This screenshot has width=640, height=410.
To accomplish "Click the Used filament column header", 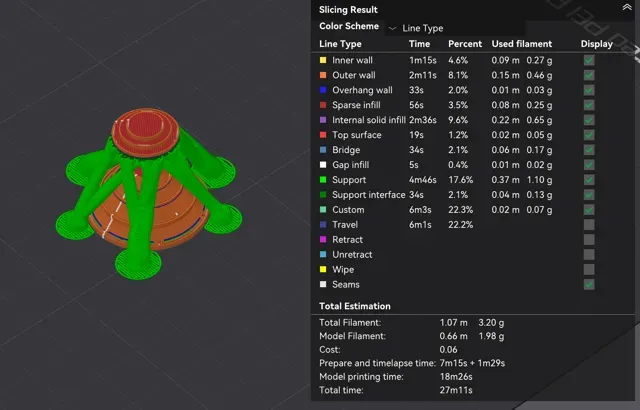I will [x=522, y=44].
